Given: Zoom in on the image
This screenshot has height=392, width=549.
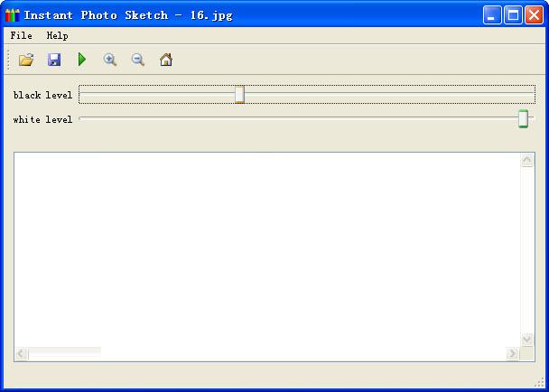Looking at the screenshot, I should (x=110, y=60).
